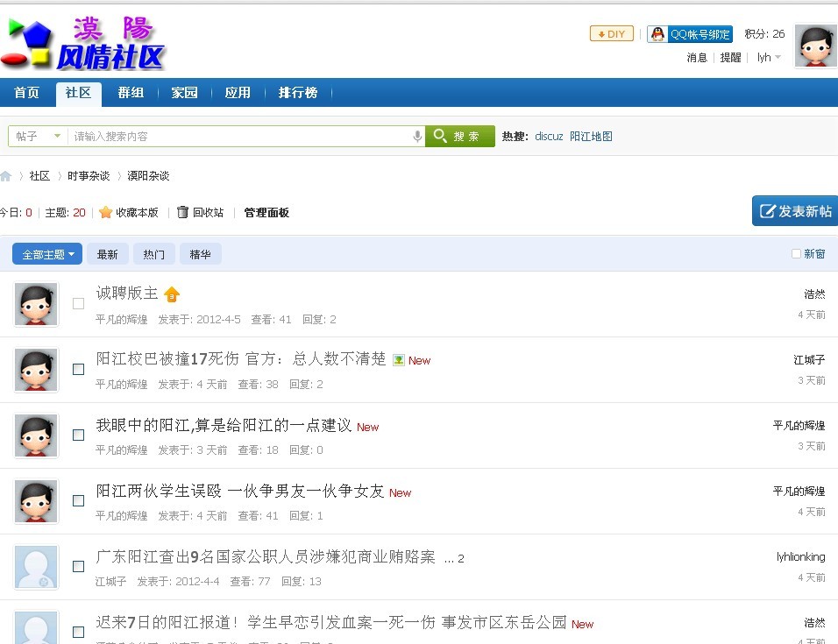Click 发表新帖 new post button

pyautogui.click(x=795, y=211)
